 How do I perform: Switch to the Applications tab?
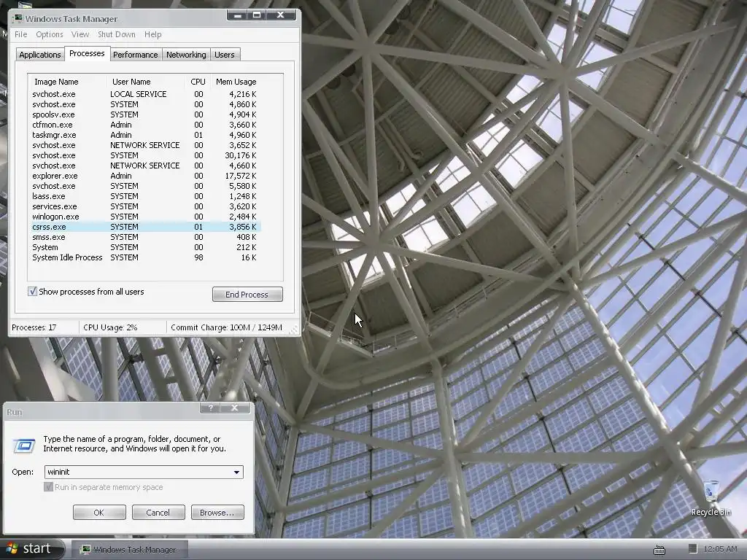click(40, 54)
